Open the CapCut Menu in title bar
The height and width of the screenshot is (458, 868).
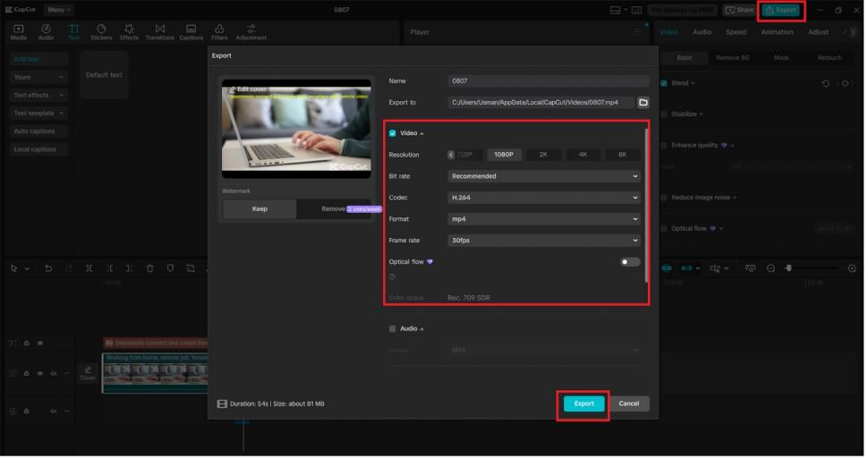[59, 9]
